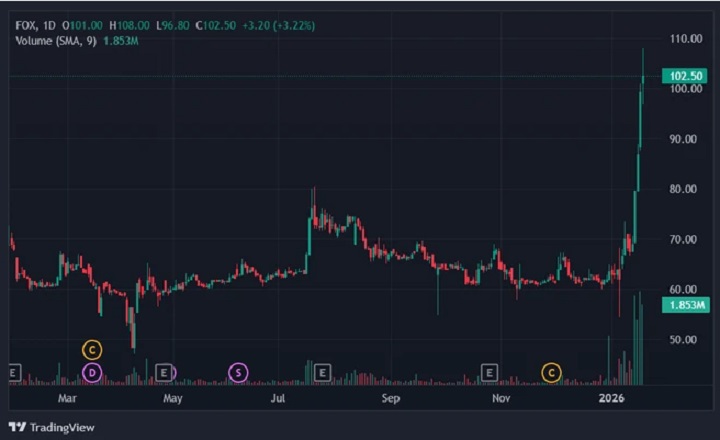
Task: Click the H108.00 high value
Action: click(x=129, y=25)
